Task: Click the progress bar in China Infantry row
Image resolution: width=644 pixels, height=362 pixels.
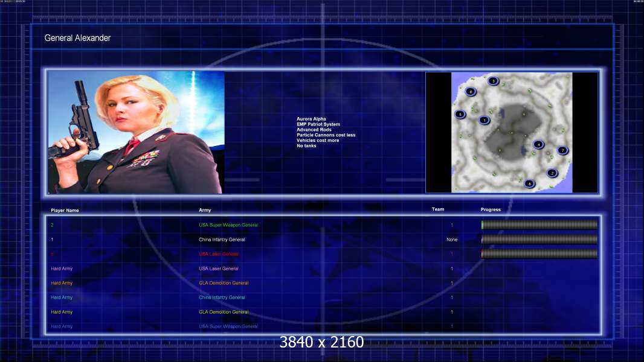Action: [x=539, y=240]
